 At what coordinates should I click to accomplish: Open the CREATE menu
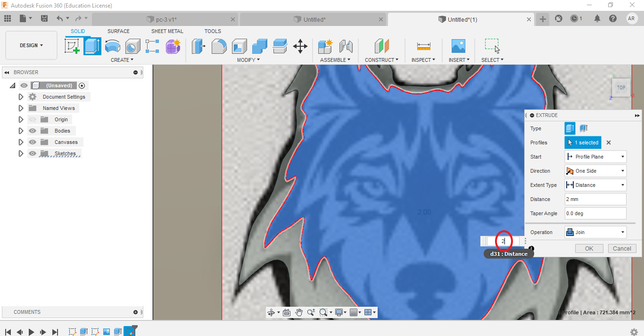[x=122, y=60]
